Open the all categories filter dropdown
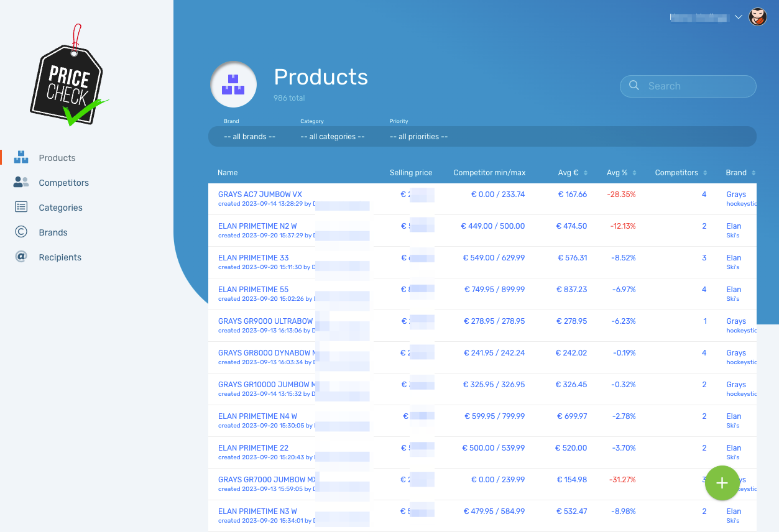Screen dimensions: 779x532 click(333, 137)
